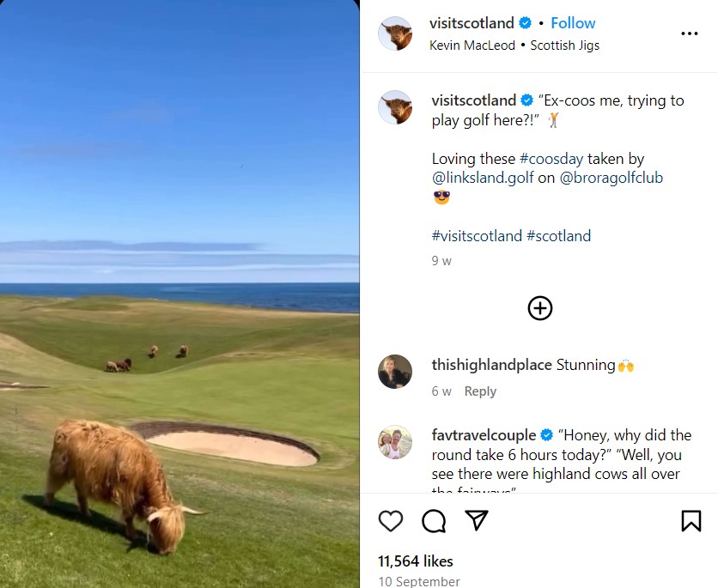Open visitscotland username in header

[472, 23]
